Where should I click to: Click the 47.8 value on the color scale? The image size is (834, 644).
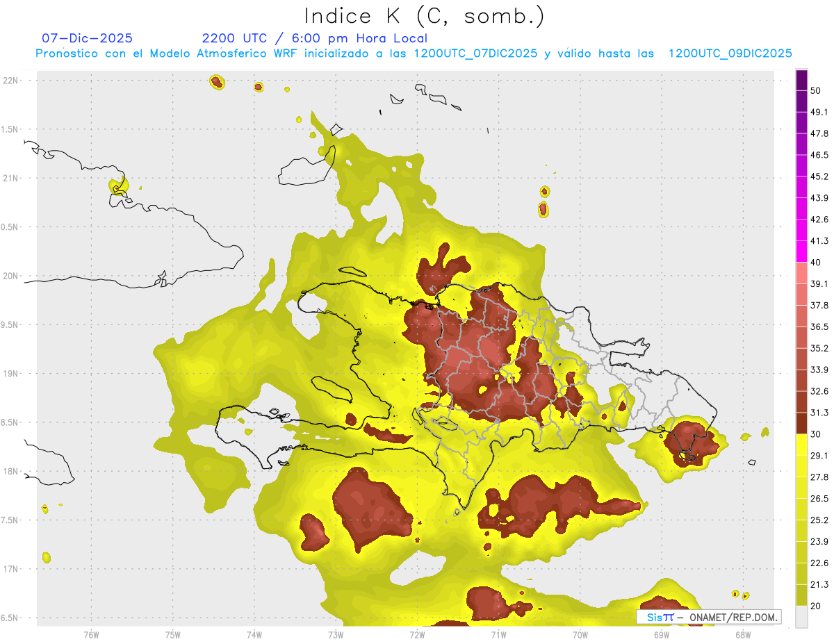click(x=819, y=133)
